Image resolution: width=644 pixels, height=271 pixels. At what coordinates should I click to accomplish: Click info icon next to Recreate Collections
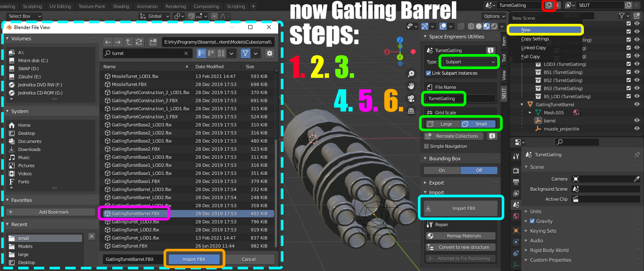tap(492, 136)
